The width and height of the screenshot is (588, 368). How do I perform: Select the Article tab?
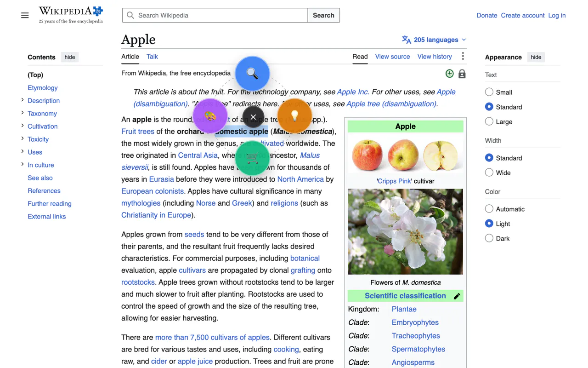[130, 57]
